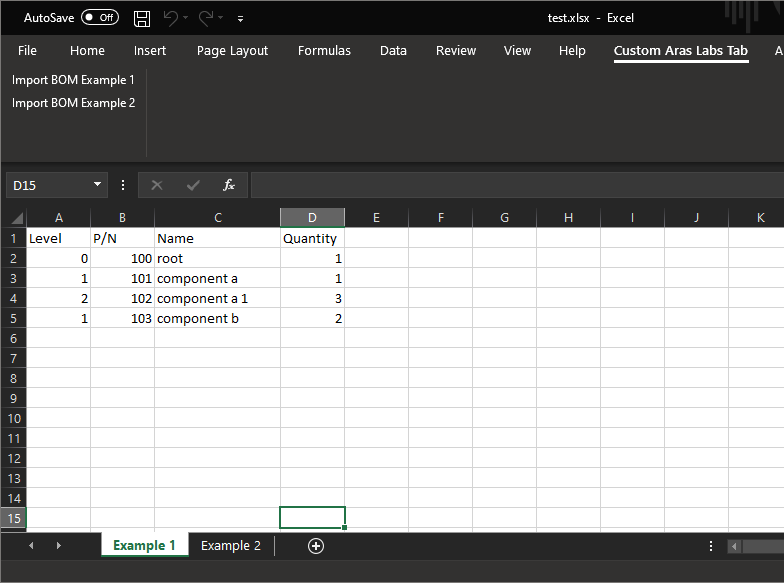This screenshot has width=784, height=583.
Task: Select the quantity cell showing 3
Action: tap(312, 298)
